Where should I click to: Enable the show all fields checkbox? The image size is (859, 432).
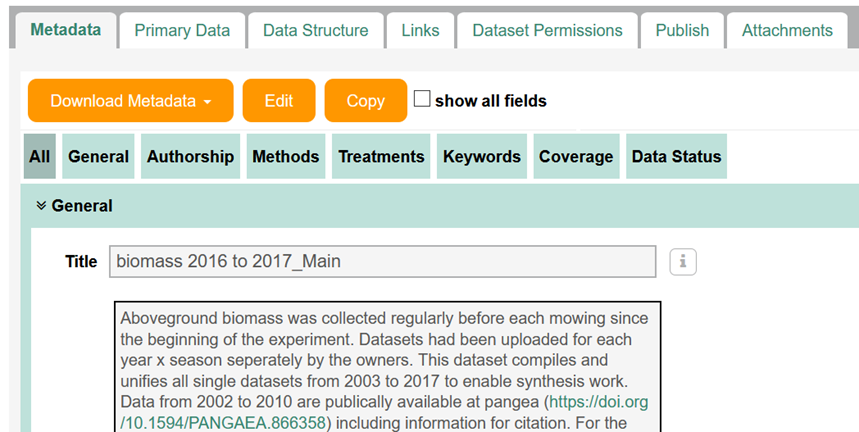click(x=421, y=99)
